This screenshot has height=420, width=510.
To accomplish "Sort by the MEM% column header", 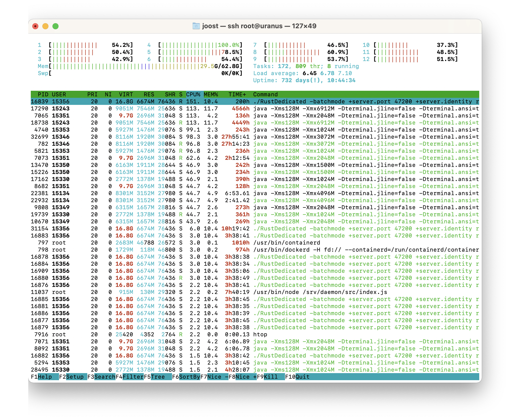I will coord(211,94).
